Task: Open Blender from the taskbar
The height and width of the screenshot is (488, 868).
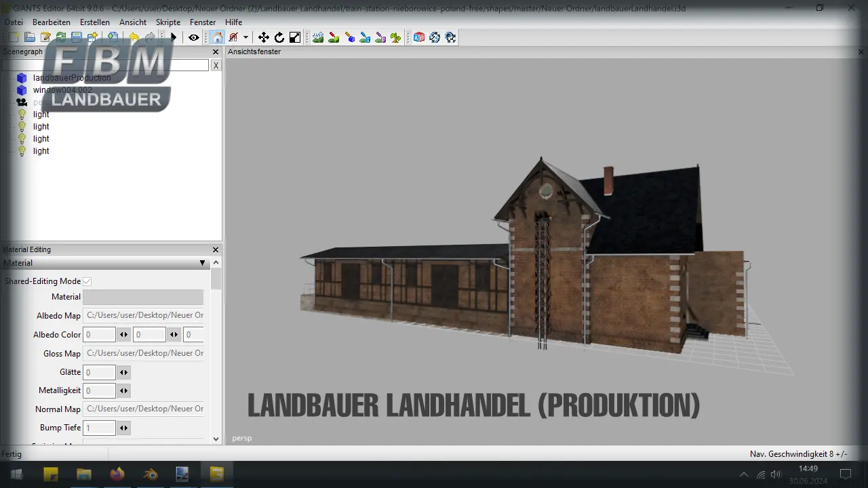Action: 150,474
